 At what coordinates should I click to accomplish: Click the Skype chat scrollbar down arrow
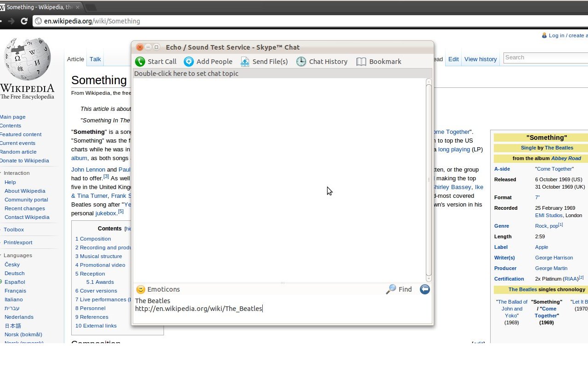429,278
